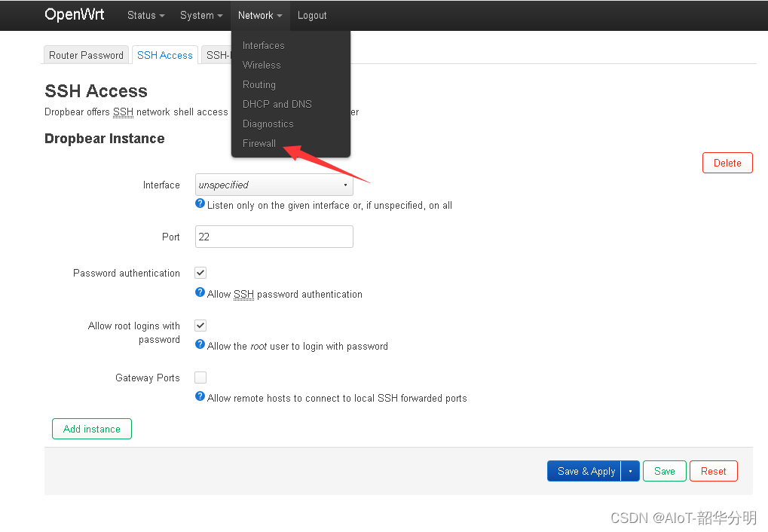This screenshot has height=532, width=768.
Task: Open the Status menu
Action: [145, 15]
